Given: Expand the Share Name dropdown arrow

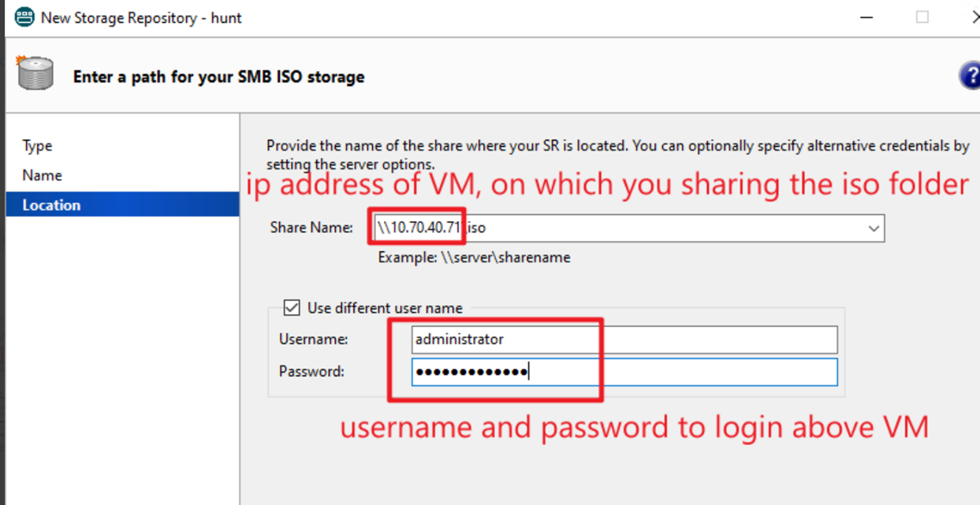Looking at the screenshot, I should (x=873, y=228).
